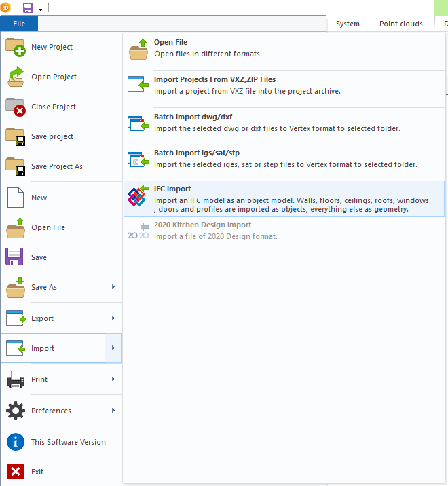Image resolution: width=448 pixels, height=486 pixels.
Task: Click the orange BD application icon
Action: [x=5, y=7]
